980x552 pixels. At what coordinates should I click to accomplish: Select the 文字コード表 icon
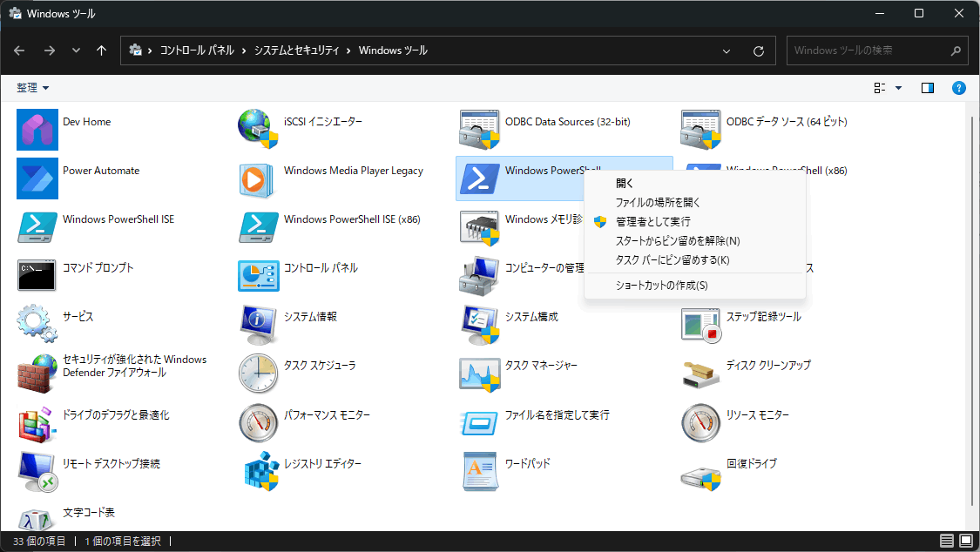pyautogui.click(x=35, y=519)
